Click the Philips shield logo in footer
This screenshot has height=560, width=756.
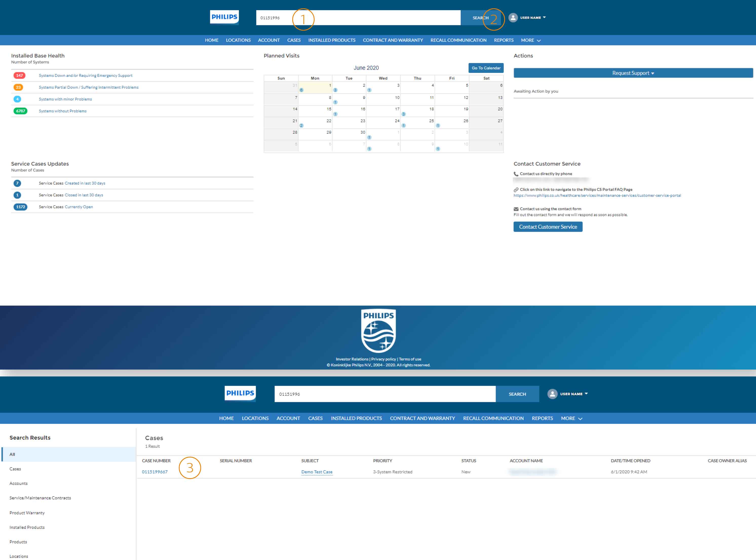(378, 331)
